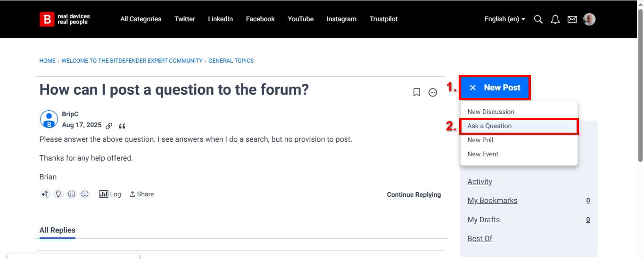Screen dimensions: 644x259
Task: Select New Poll from the dropdown
Action: pyautogui.click(x=519, y=140)
